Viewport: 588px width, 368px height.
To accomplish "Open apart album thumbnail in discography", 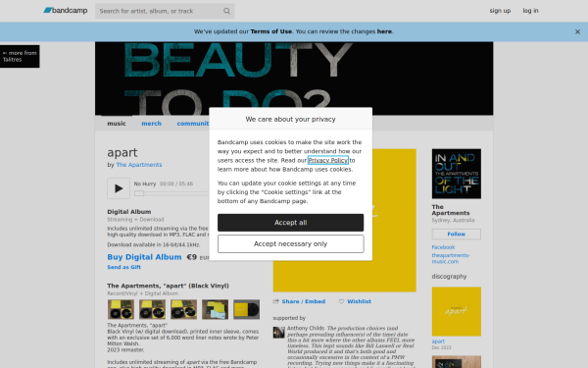I will pyautogui.click(x=457, y=312).
